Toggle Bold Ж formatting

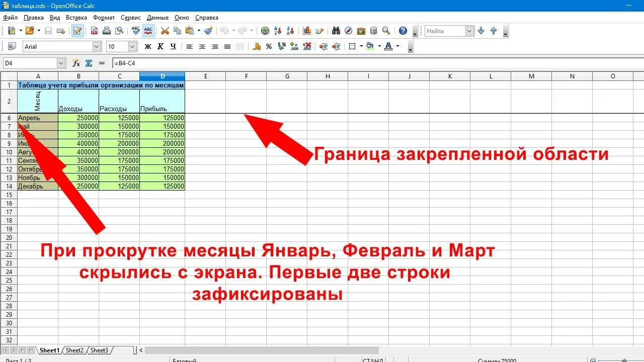[x=148, y=46]
